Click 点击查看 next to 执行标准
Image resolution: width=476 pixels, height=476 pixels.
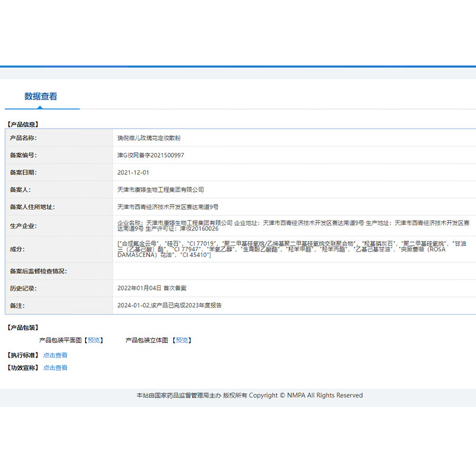pos(55,355)
